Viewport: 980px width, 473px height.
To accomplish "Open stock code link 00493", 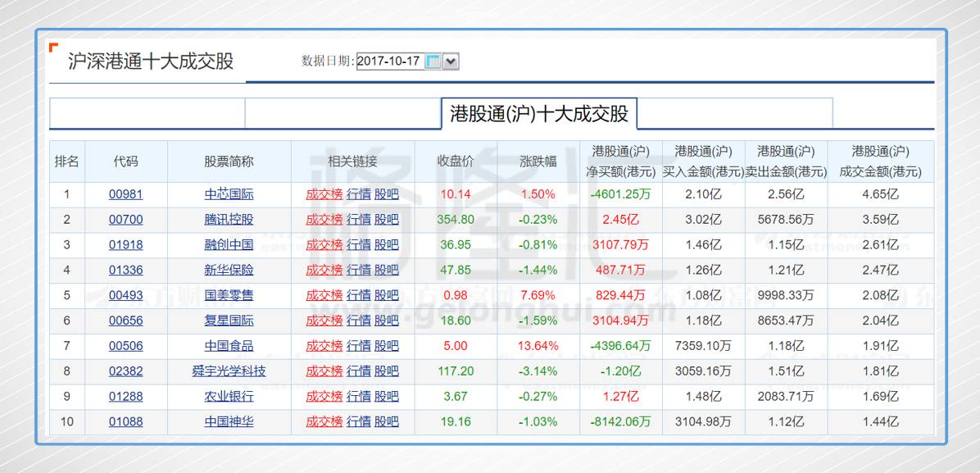I will pyautogui.click(x=125, y=295).
